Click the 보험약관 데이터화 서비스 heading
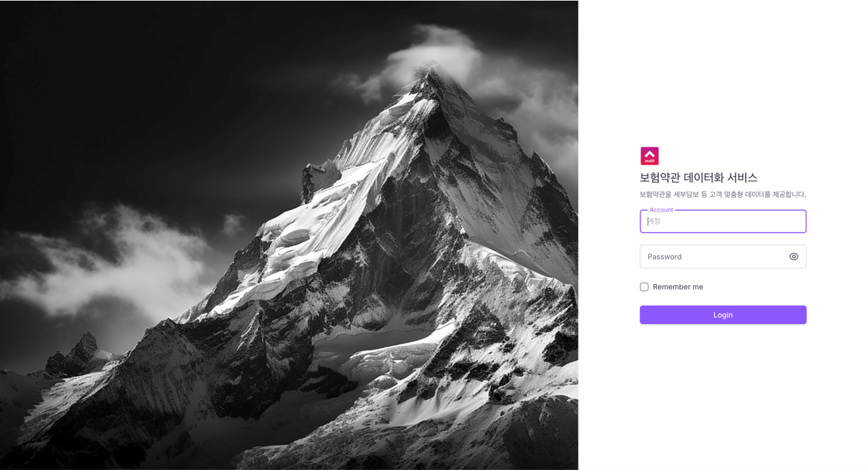Screen dimensions: 868x470 [x=699, y=177]
